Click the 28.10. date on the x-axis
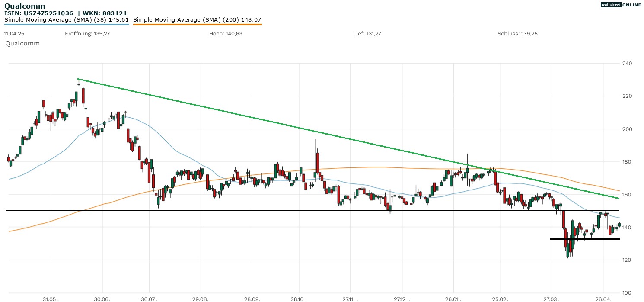Screen dimensions: 644x302 click(x=299, y=299)
